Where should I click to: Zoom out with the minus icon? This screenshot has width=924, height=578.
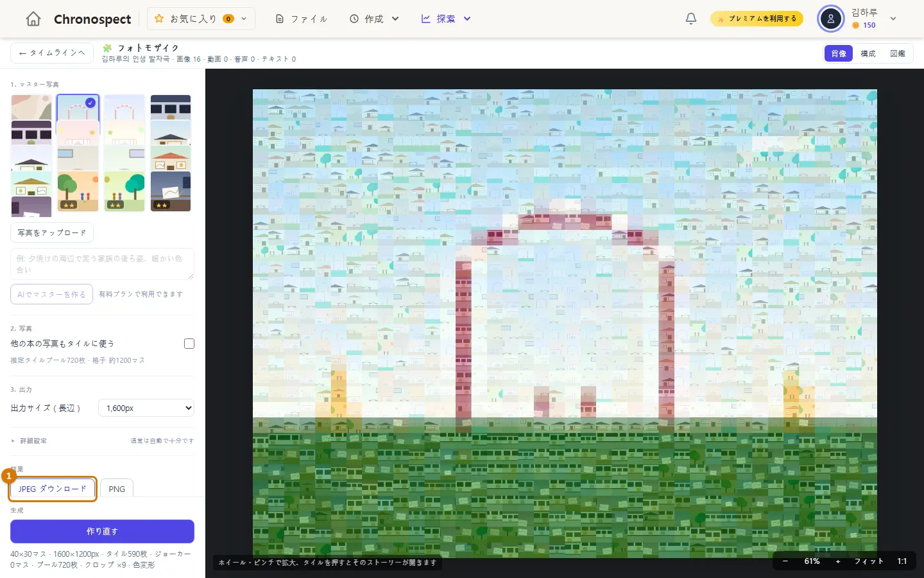(x=785, y=561)
